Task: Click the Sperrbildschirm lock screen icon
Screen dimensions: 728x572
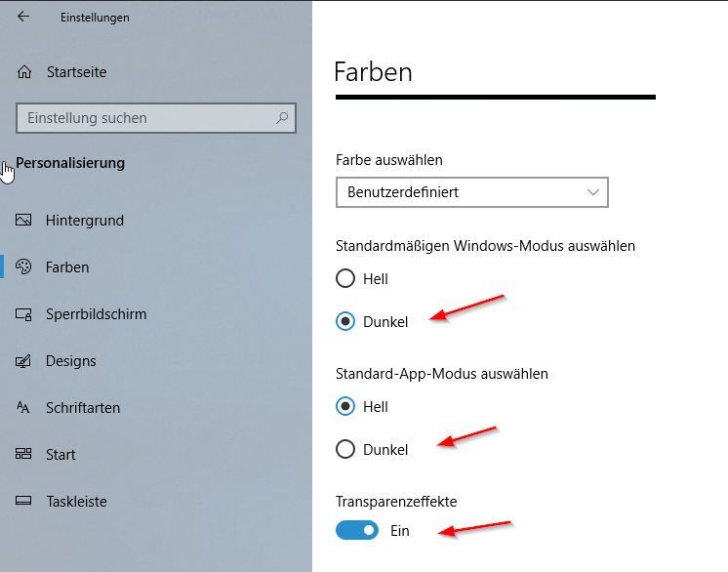Action: pyautogui.click(x=23, y=314)
